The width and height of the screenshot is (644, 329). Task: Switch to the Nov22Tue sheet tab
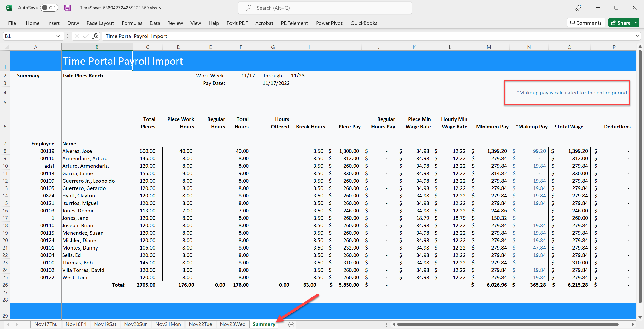point(200,324)
